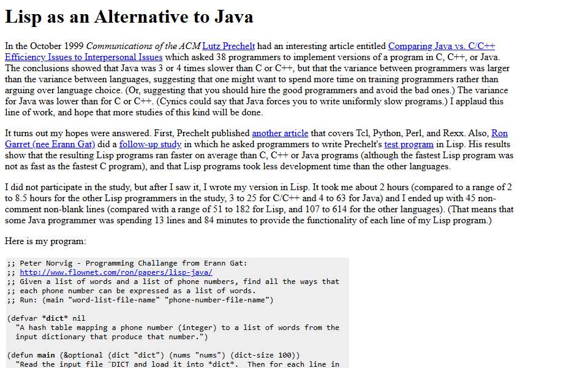Viewport: 588px width, 368px height.
Task: Open the "follow-up study" link
Action: (151, 144)
